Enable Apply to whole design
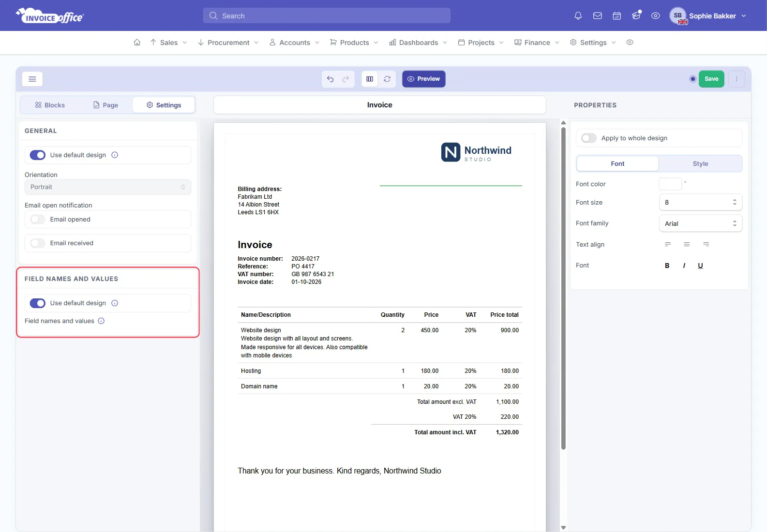 pos(589,138)
